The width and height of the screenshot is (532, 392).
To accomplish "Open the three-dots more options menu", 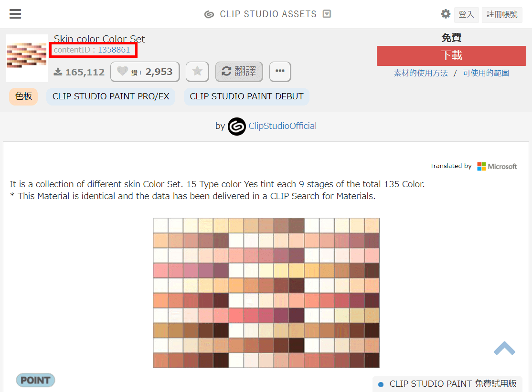I will coord(280,72).
